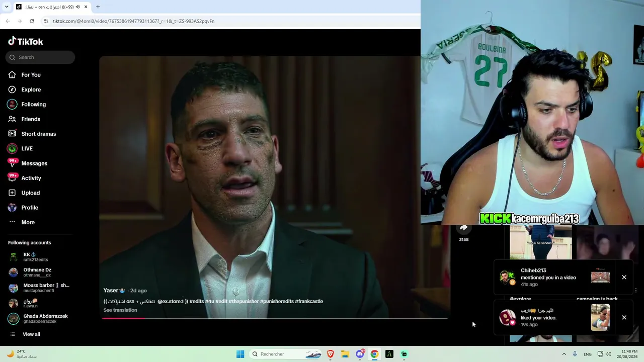Dismiss the Chiheb213 mention notification
Screen dimensions: 644x362
point(624,277)
